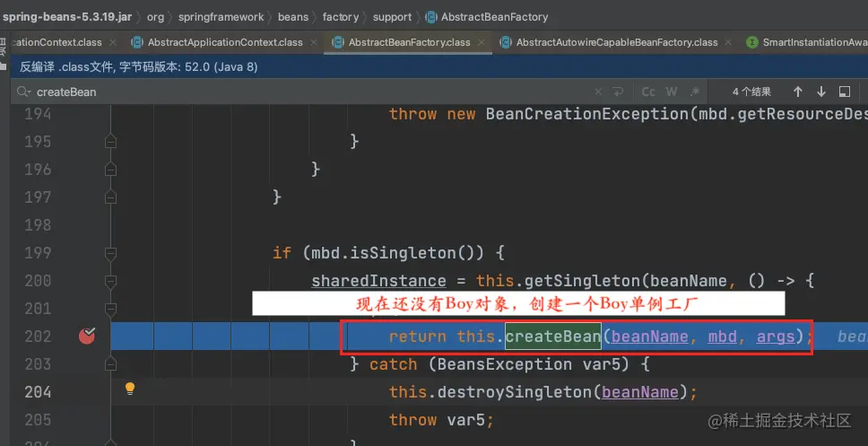The height and width of the screenshot is (446, 868).
Task: Click class icon of AbstractAutowireCapableBeanFactory.class tab
Action: pos(505,42)
